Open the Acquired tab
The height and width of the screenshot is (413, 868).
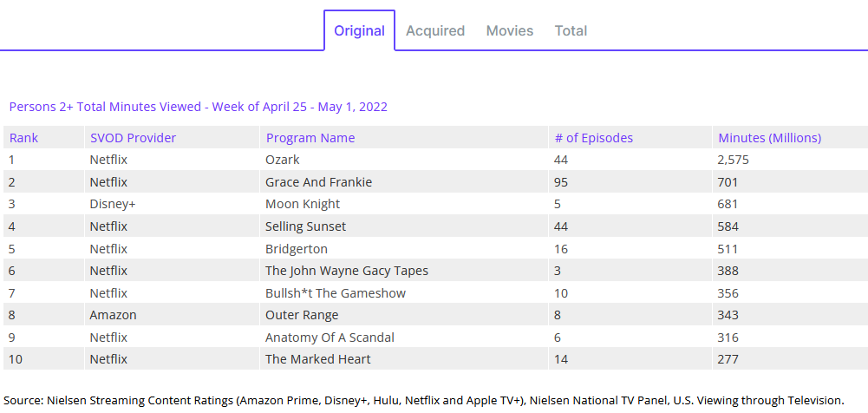(435, 31)
